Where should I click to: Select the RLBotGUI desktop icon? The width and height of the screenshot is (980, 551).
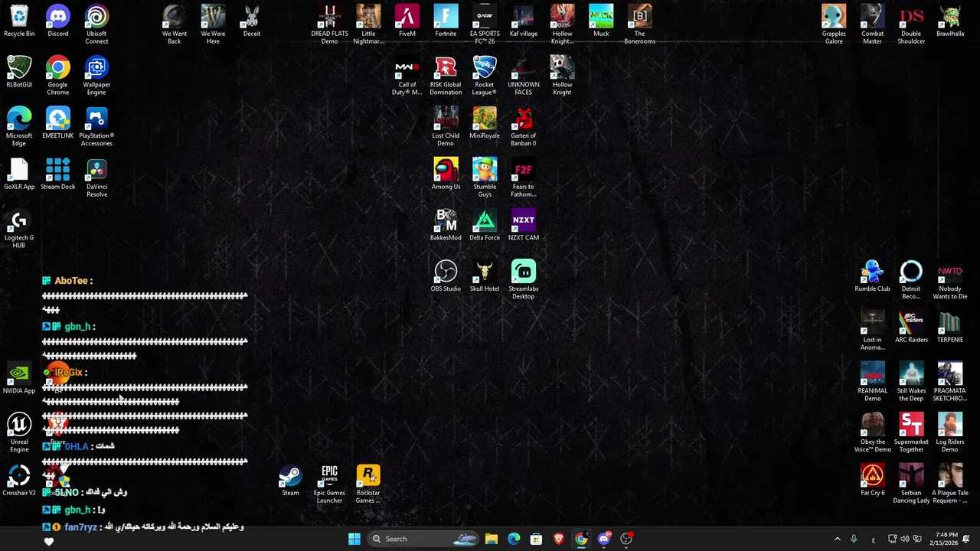tap(19, 72)
